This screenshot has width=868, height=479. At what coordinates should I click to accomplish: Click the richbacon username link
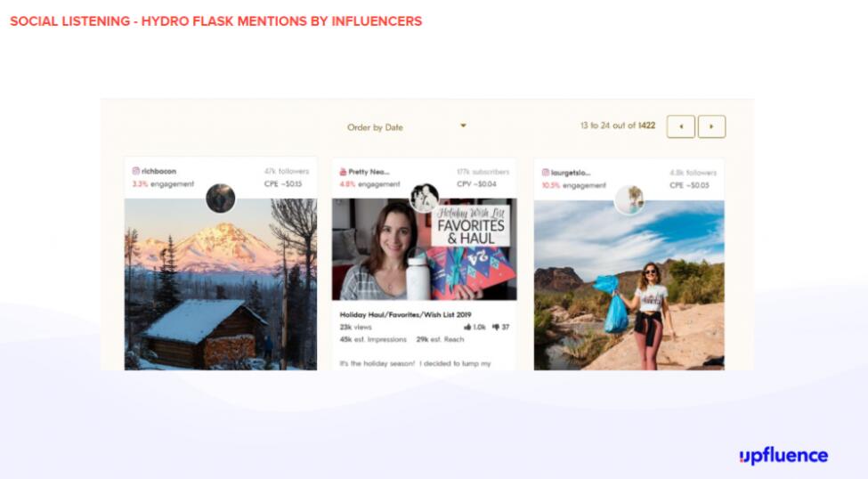(x=158, y=171)
